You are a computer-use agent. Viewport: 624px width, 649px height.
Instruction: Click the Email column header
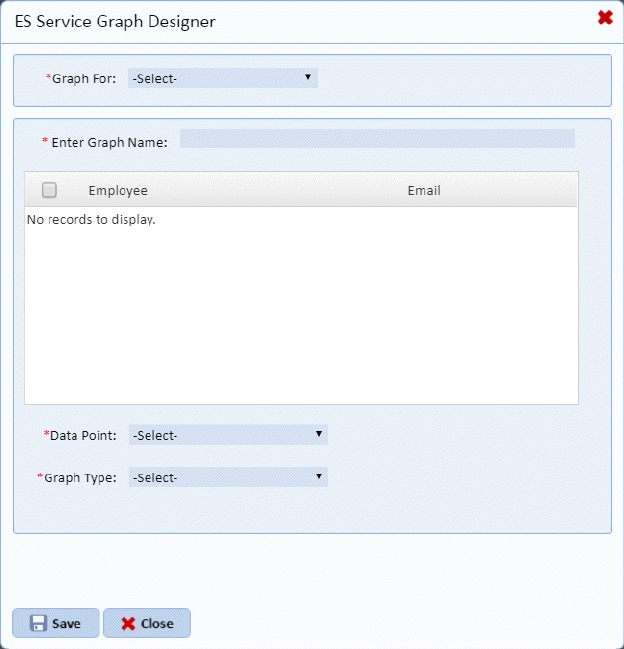pos(424,190)
